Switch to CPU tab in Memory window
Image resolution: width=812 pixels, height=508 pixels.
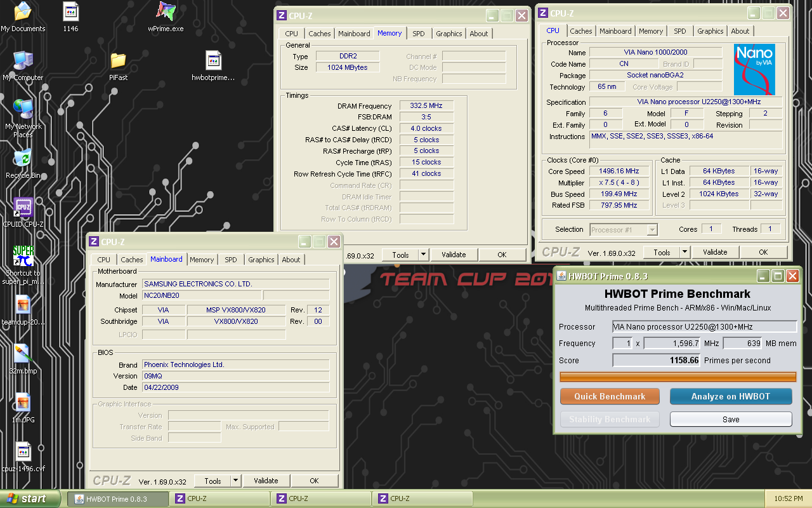[292, 34]
